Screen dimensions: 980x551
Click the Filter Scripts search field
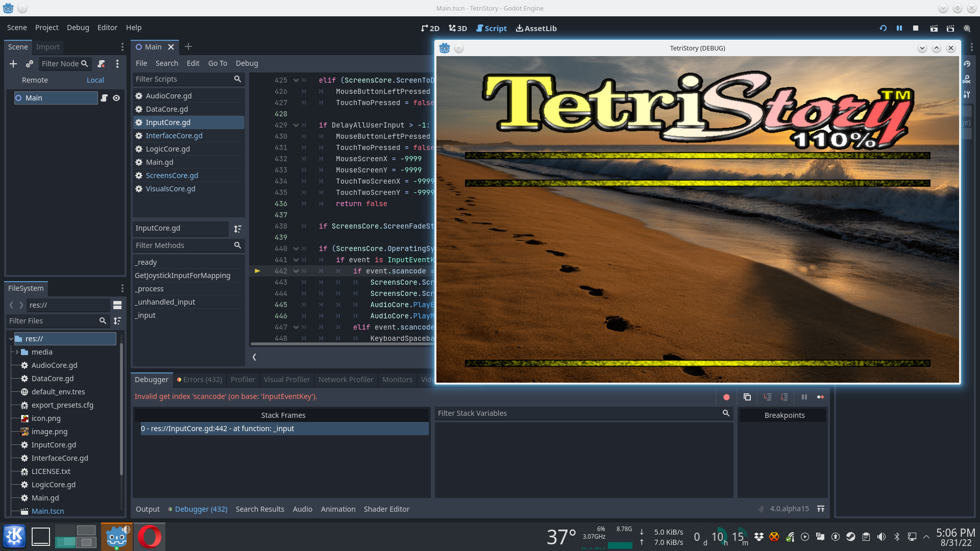point(188,79)
